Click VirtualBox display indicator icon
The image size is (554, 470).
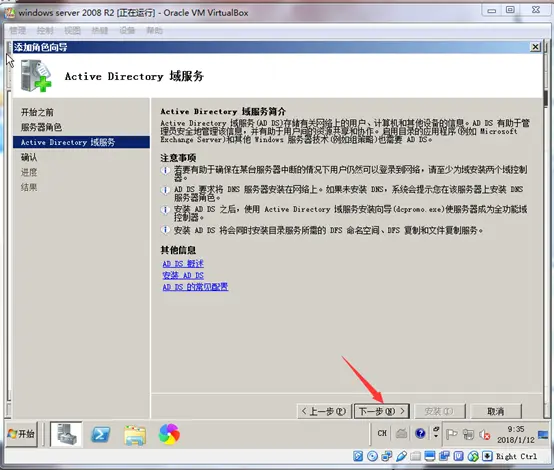click(430, 456)
